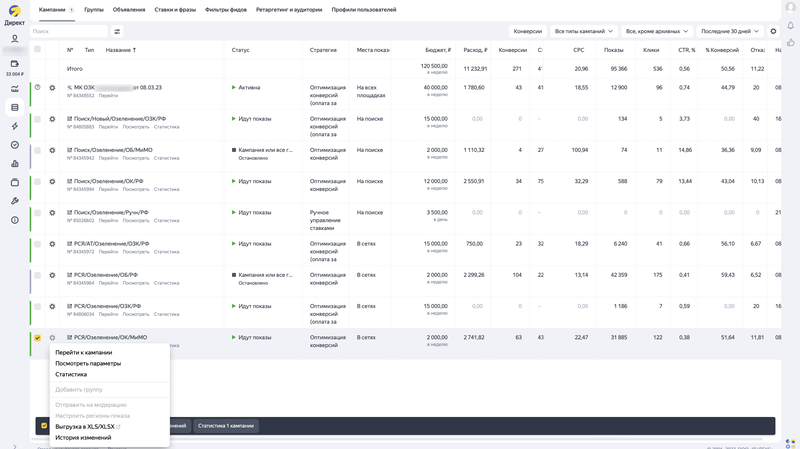Click the Статистика 1 кампании button
800x449 pixels.
[226, 426]
